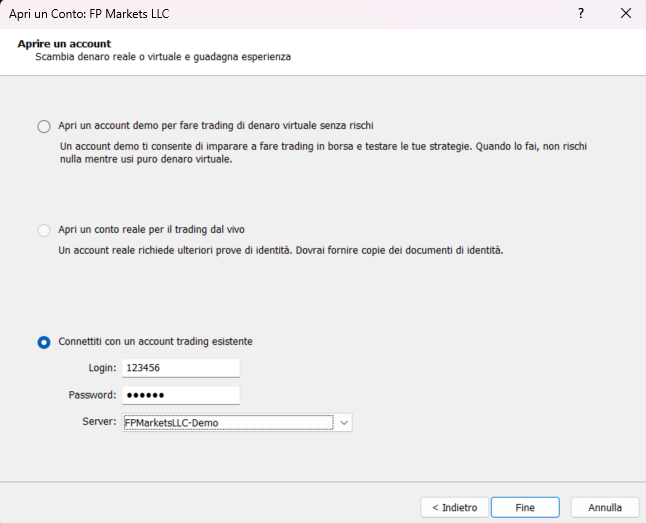
Task: Select the existing trading account radio button
Action: coord(43,342)
